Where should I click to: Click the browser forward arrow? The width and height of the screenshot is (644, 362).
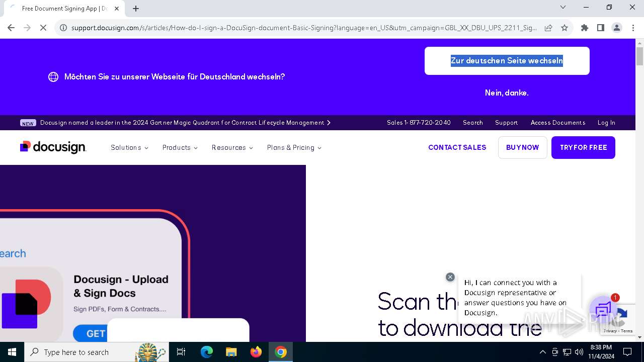[x=27, y=28]
